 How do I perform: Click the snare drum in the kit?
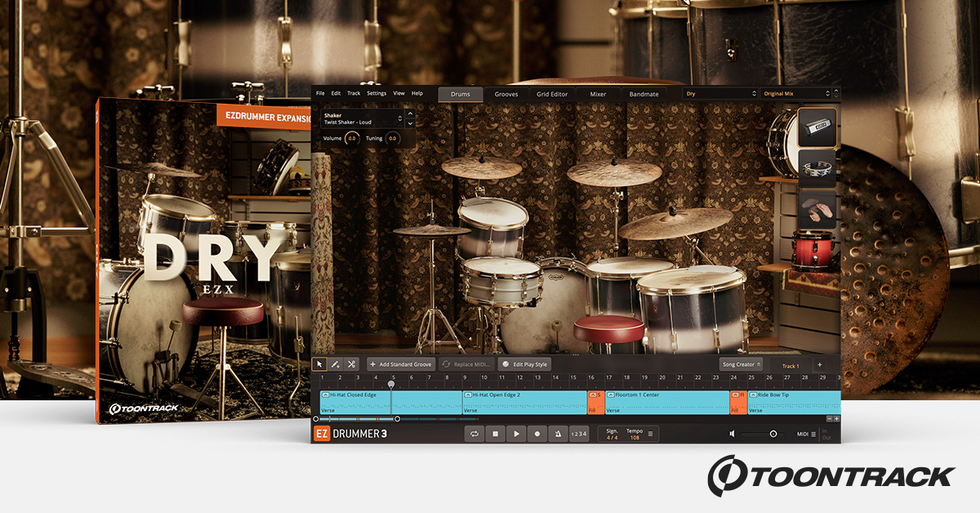click(x=501, y=282)
